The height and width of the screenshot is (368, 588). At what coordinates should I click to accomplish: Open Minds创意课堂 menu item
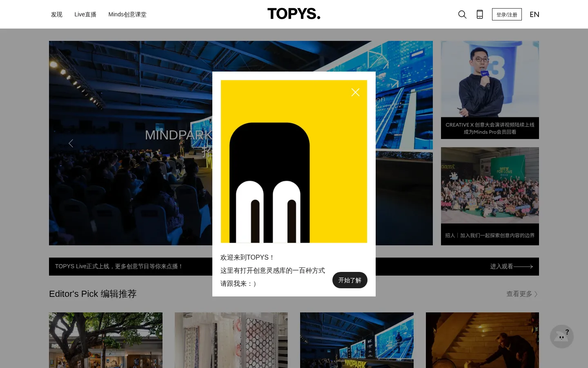tap(127, 14)
